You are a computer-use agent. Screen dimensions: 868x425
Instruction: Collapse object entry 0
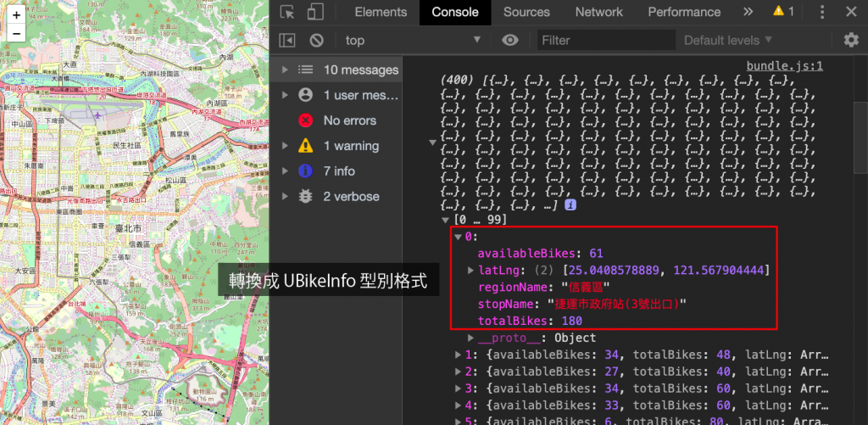pyautogui.click(x=459, y=238)
